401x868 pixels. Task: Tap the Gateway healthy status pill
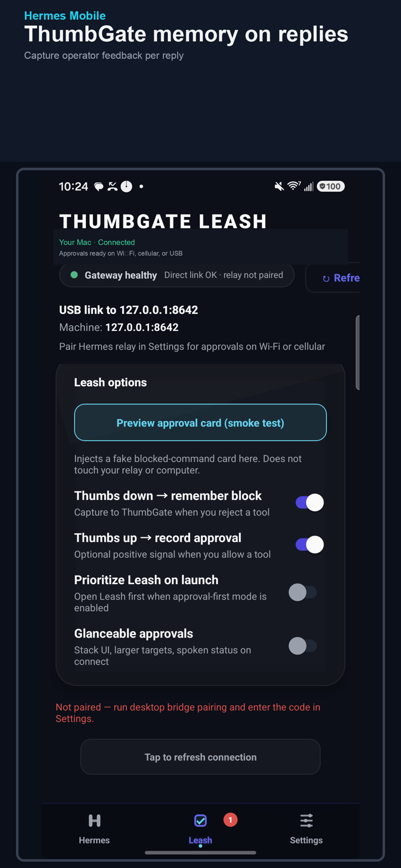[x=177, y=275]
